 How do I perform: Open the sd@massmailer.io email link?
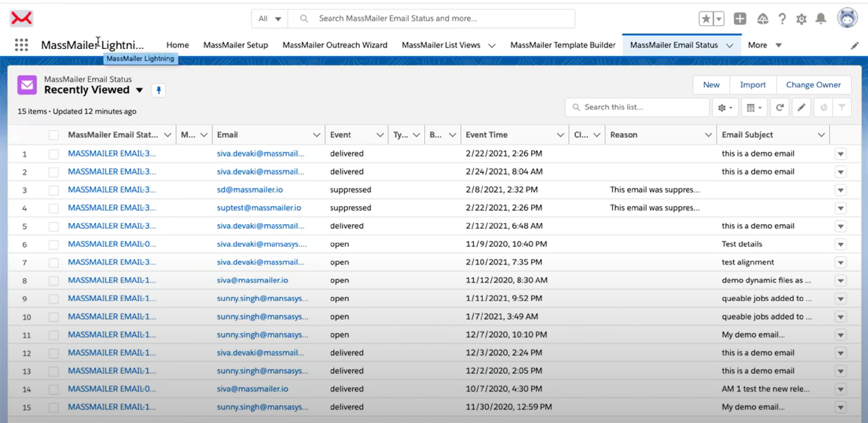[250, 190]
